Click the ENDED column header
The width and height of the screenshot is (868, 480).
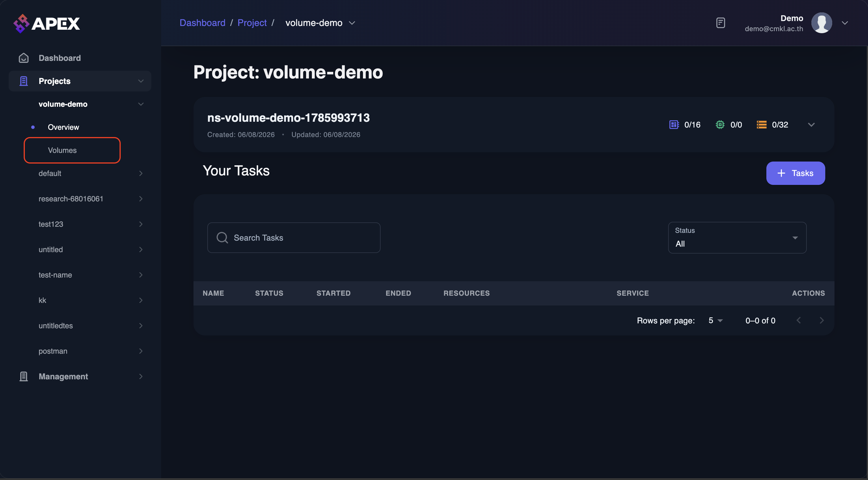(398, 293)
